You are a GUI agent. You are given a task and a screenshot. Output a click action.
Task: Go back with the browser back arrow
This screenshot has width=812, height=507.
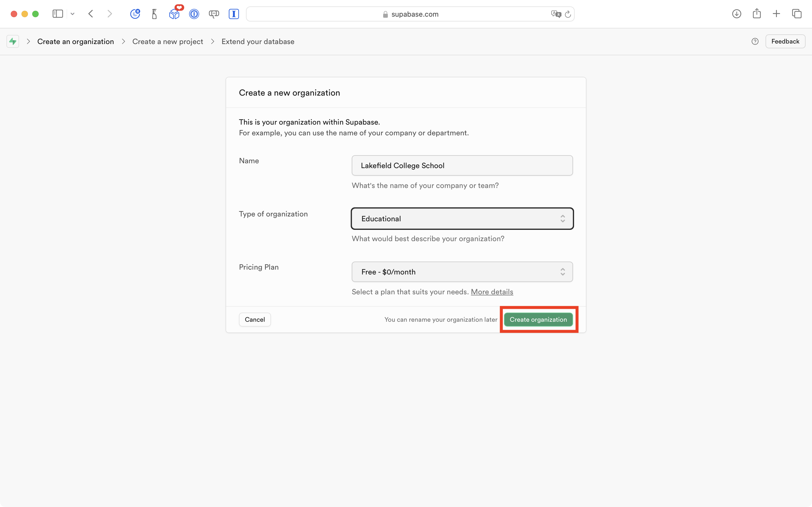tap(90, 14)
